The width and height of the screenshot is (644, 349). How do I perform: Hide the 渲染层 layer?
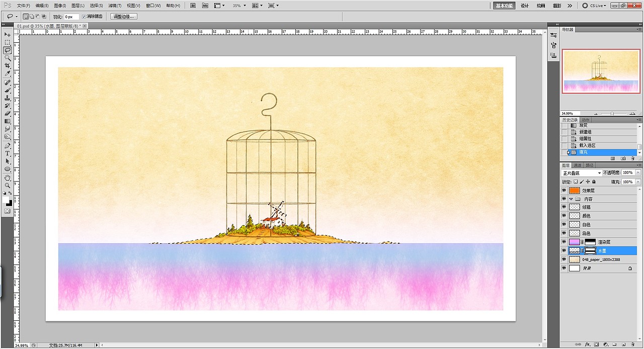pos(563,242)
